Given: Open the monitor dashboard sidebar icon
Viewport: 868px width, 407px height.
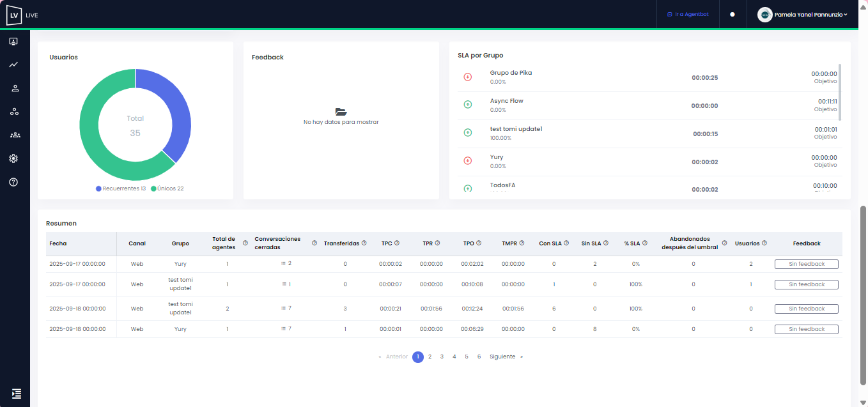Looking at the screenshot, I should [x=13, y=42].
